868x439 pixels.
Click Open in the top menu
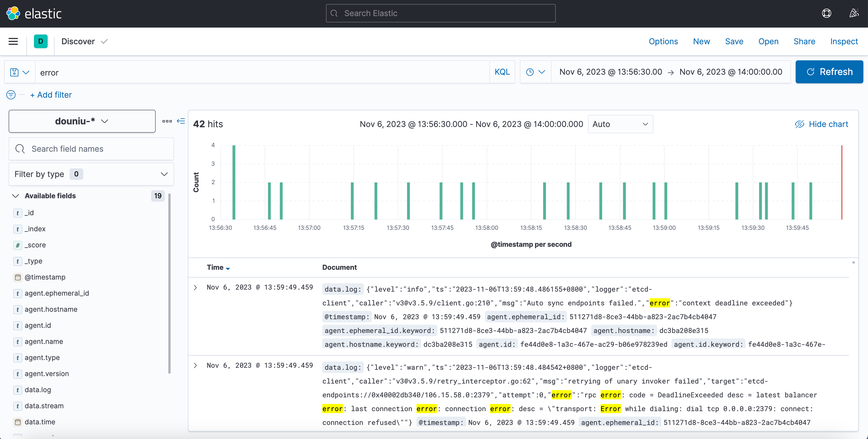click(768, 41)
